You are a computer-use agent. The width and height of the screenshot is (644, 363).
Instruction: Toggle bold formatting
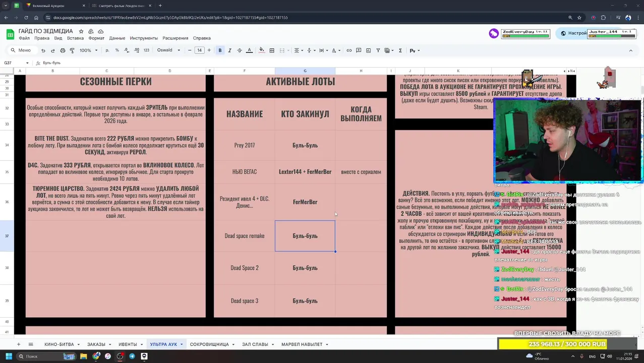[x=220, y=50]
